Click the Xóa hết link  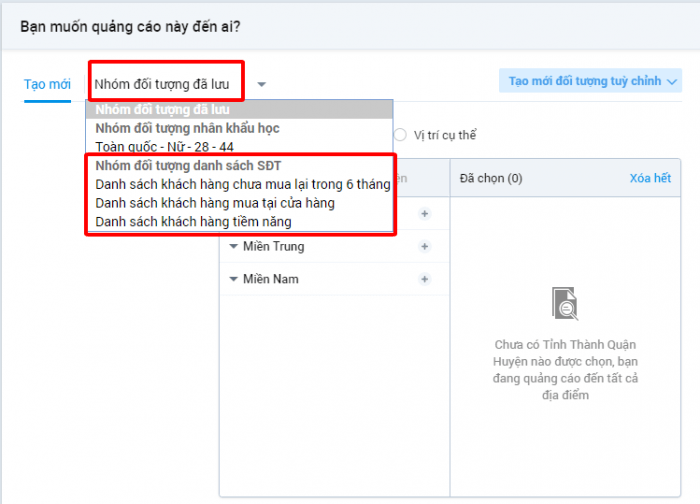tap(649, 178)
